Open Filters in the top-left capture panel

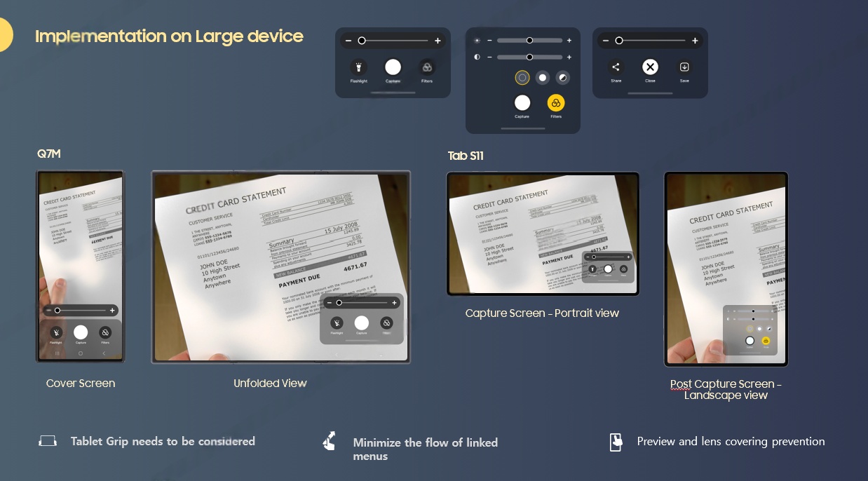tap(427, 67)
